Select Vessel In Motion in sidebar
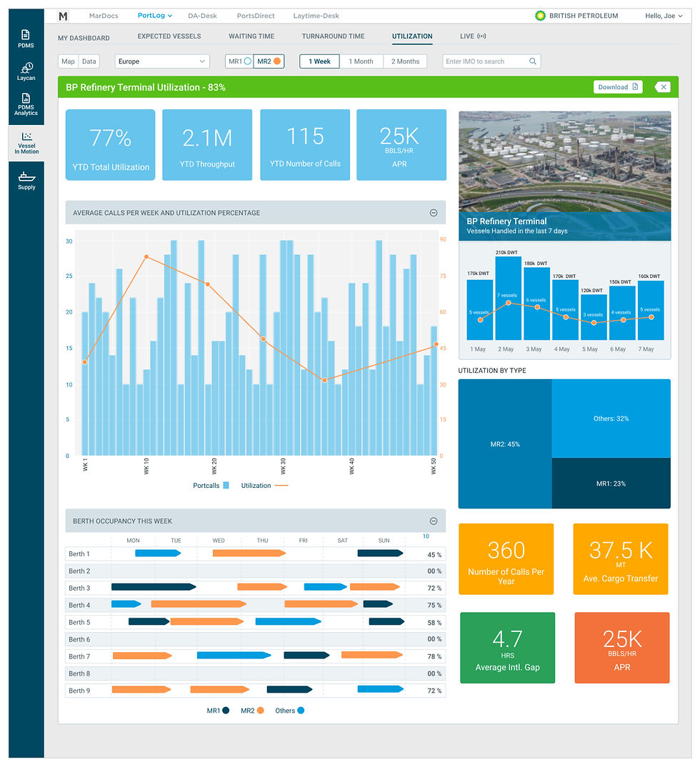This screenshot has width=700, height=767. tap(26, 143)
